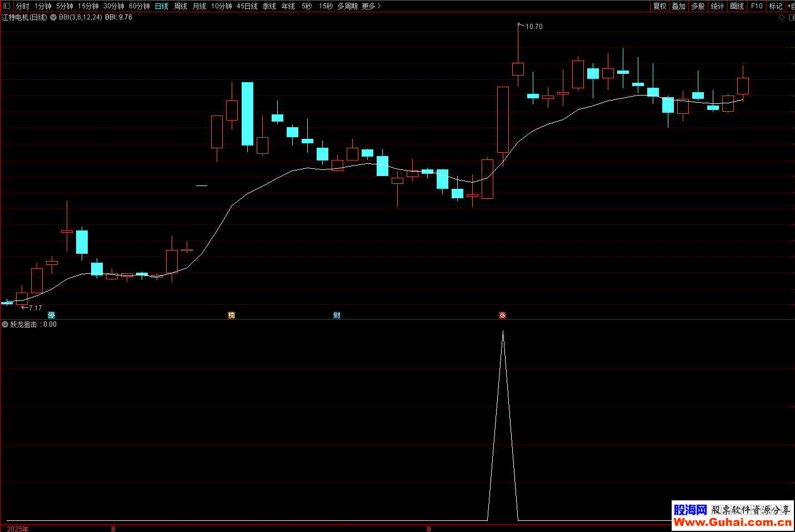Expand the BBI indicator dropdown arrow

pyautogui.click(x=53, y=17)
